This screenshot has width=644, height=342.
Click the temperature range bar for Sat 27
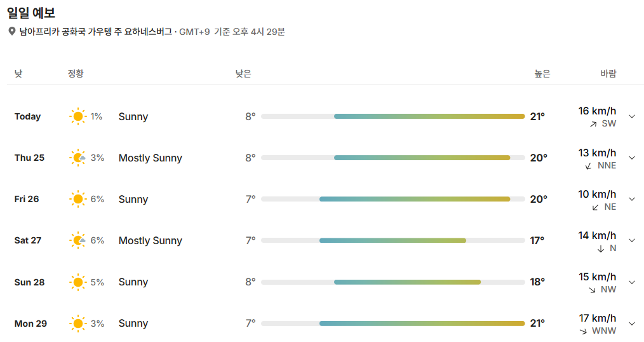tap(393, 240)
